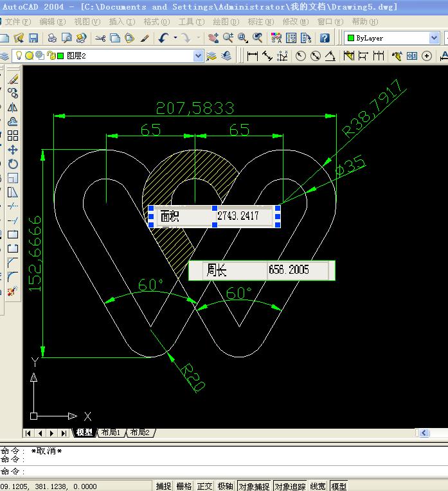Toggle 线宽 lineweight display in the status bar

(x=318, y=487)
